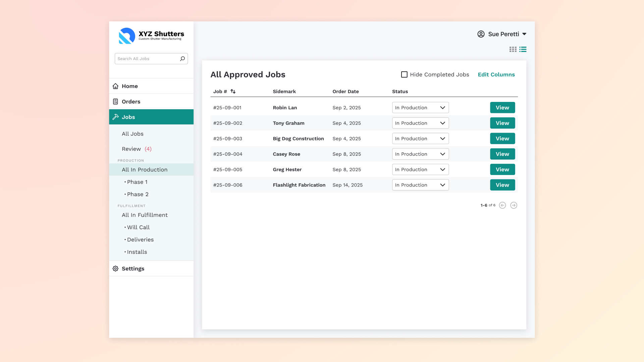This screenshot has height=362, width=644.
Task: Select Phase 2 under Production
Action: click(138, 194)
